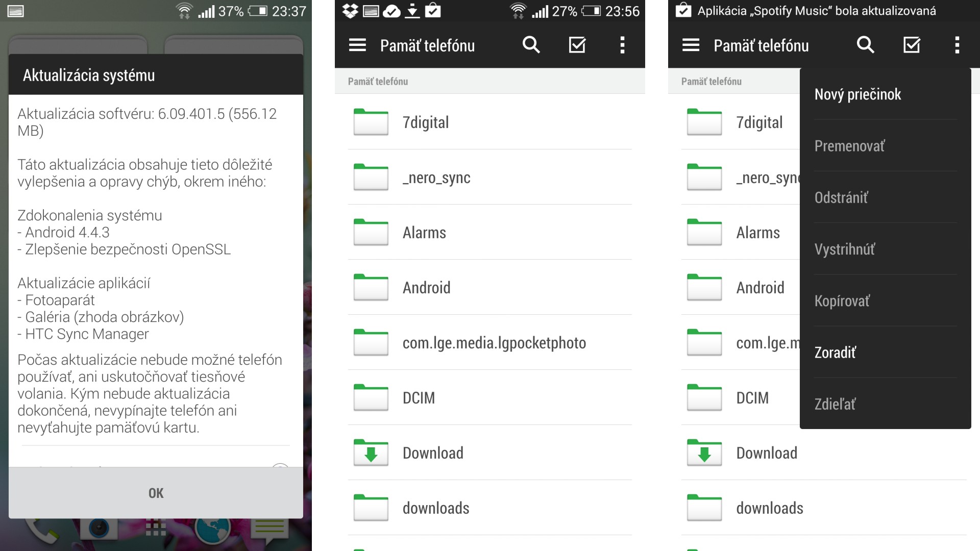The width and height of the screenshot is (980, 551).
Task: Choose Zoradiť in the overflow menu
Action: click(835, 353)
